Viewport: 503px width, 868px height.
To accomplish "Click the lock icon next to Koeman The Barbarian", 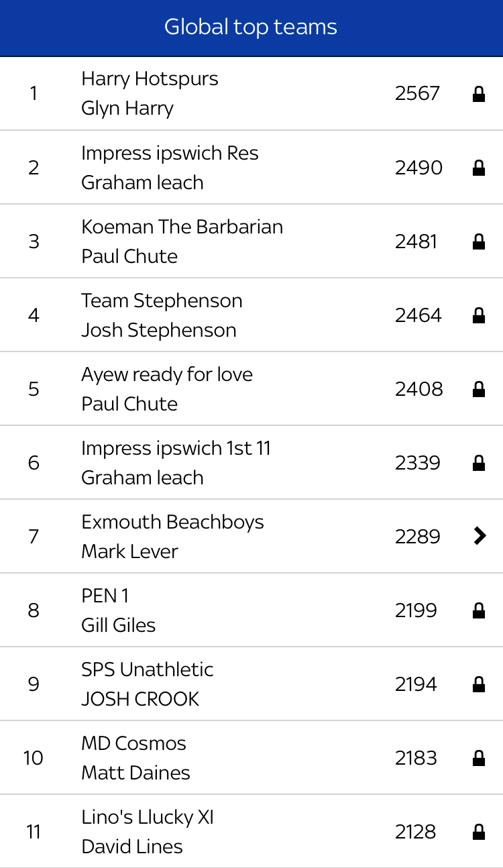I will point(479,241).
